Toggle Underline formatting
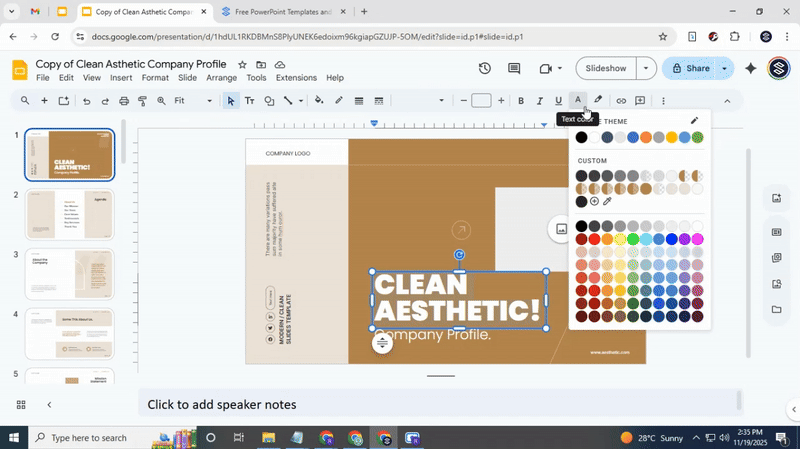 click(558, 100)
